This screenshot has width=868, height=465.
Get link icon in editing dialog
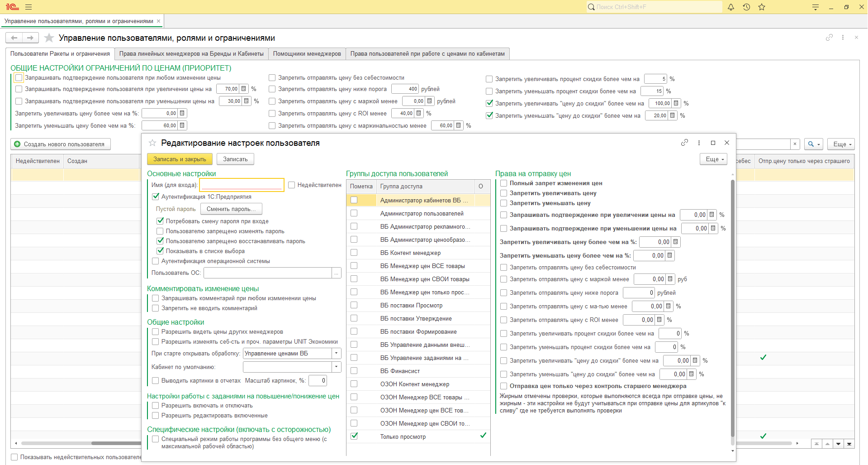tap(685, 143)
